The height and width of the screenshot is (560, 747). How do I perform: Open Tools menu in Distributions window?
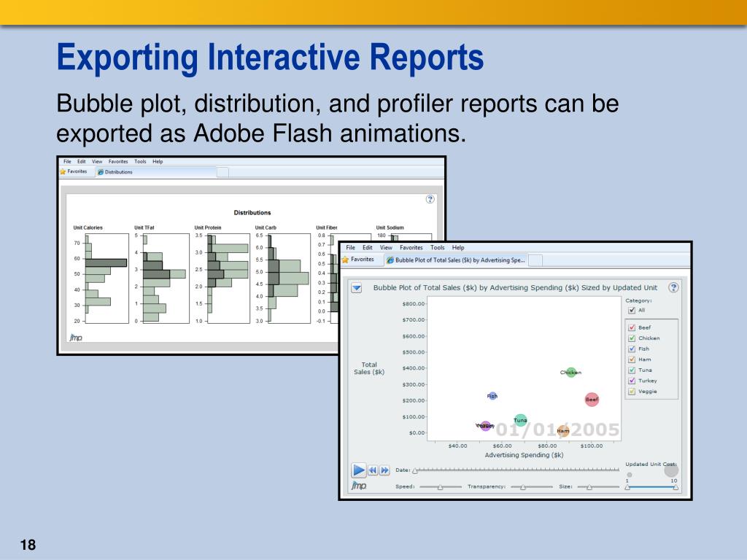140,161
